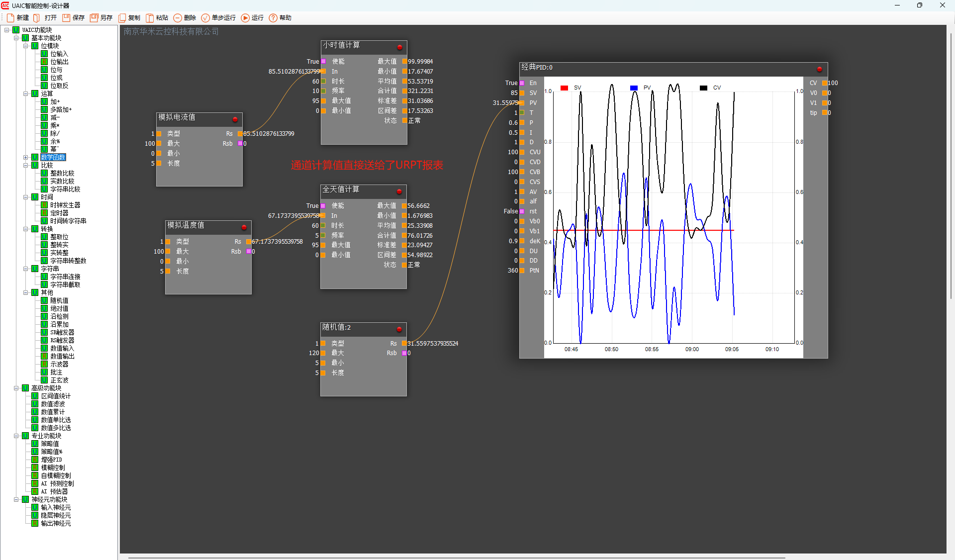Click the Step Run (单步运行) icon

[x=205, y=18]
